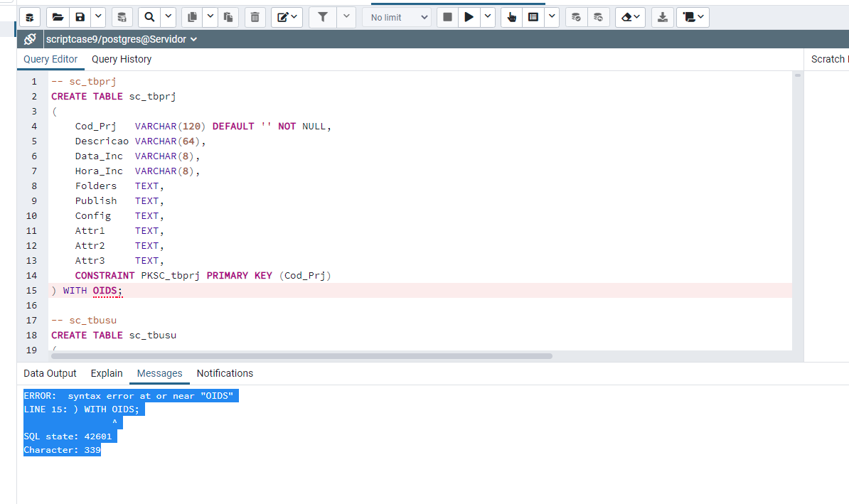The width and height of the screenshot is (849, 504).
Task: Expand the save file options dropdown
Action: (x=98, y=17)
